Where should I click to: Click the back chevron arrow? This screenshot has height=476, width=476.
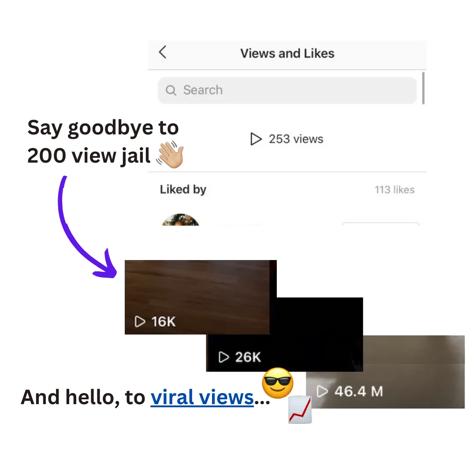(163, 52)
